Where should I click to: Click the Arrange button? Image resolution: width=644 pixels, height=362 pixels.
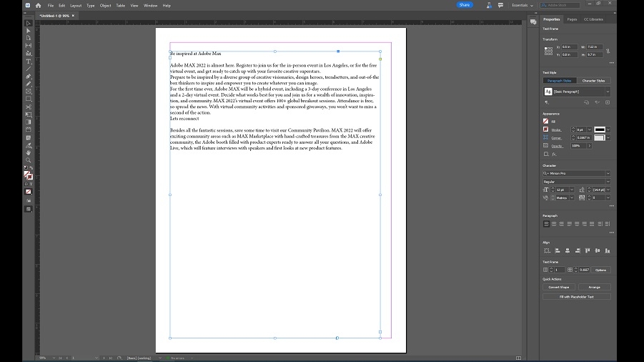coord(594,287)
